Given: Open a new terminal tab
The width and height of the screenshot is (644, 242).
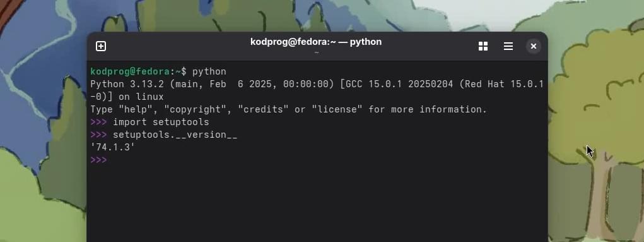Looking at the screenshot, I should 101,46.
